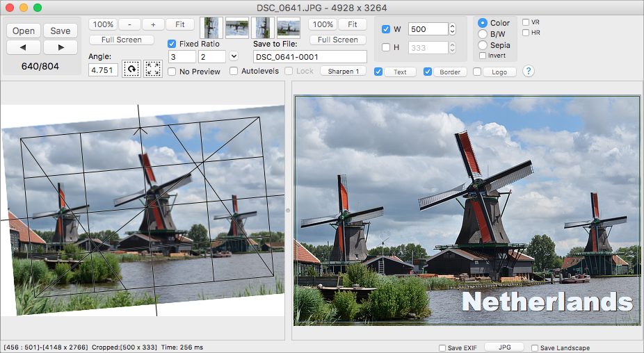Click the Save to File name field
The height and width of the screenshot is (353, 644).
[310, 57]
